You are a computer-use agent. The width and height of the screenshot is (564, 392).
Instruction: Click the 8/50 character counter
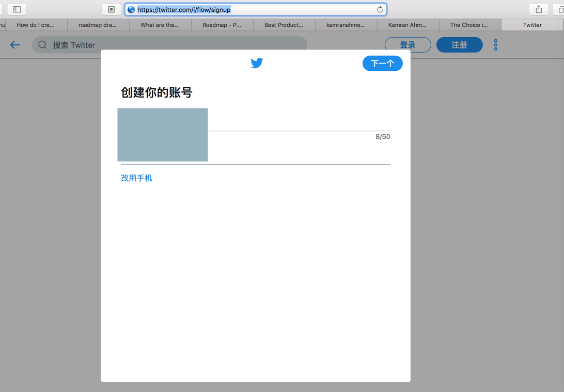tap(383, 137)
